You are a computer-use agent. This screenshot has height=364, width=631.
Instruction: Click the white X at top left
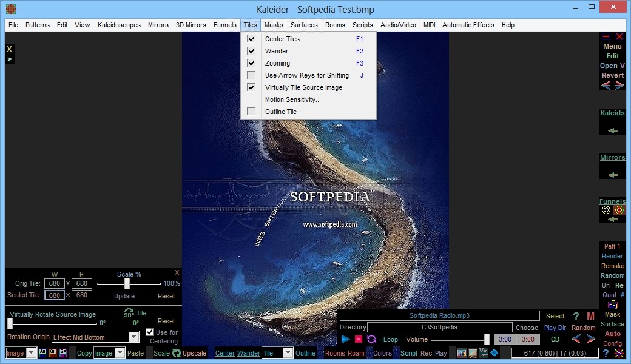click(9, 49)
